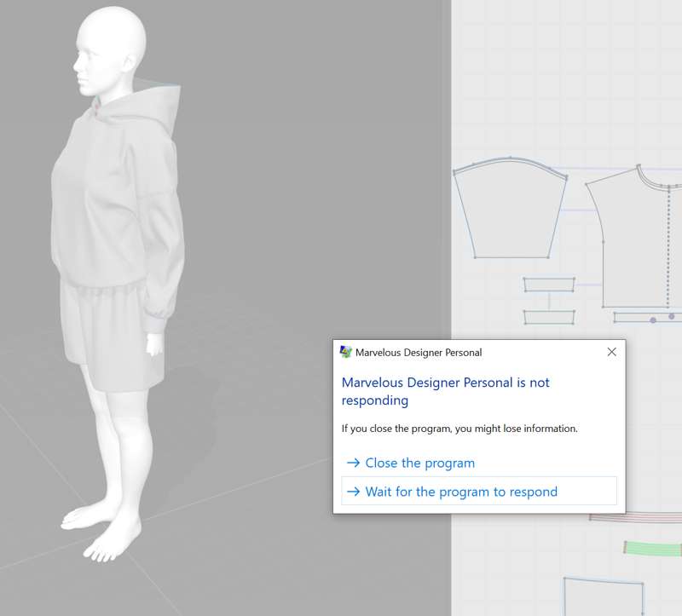
Task: Dismiss the not responding dialog with X
Action: coord(611,352)
